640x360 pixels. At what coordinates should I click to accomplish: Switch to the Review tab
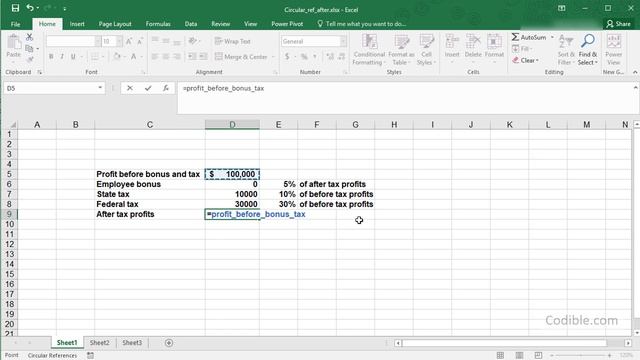pyautogui.click(x=220, y=24)
